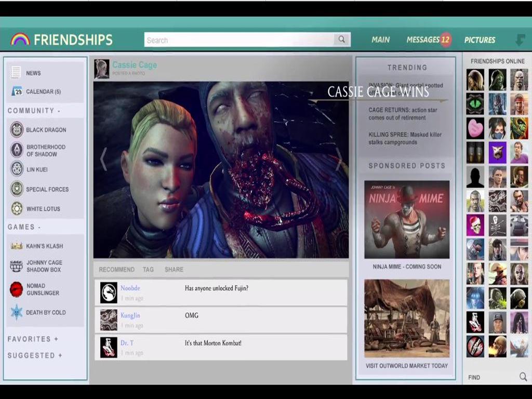
Task: Open VISIT OUTWORLD MARKET TODAY link
Action: coord(407,366)
